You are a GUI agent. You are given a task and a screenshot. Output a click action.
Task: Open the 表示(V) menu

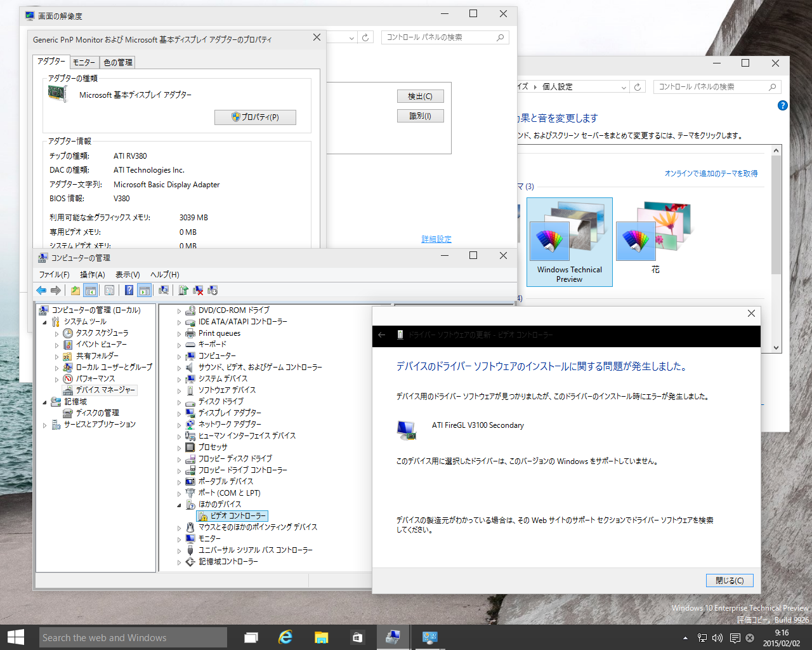click(x=127, y=274)
